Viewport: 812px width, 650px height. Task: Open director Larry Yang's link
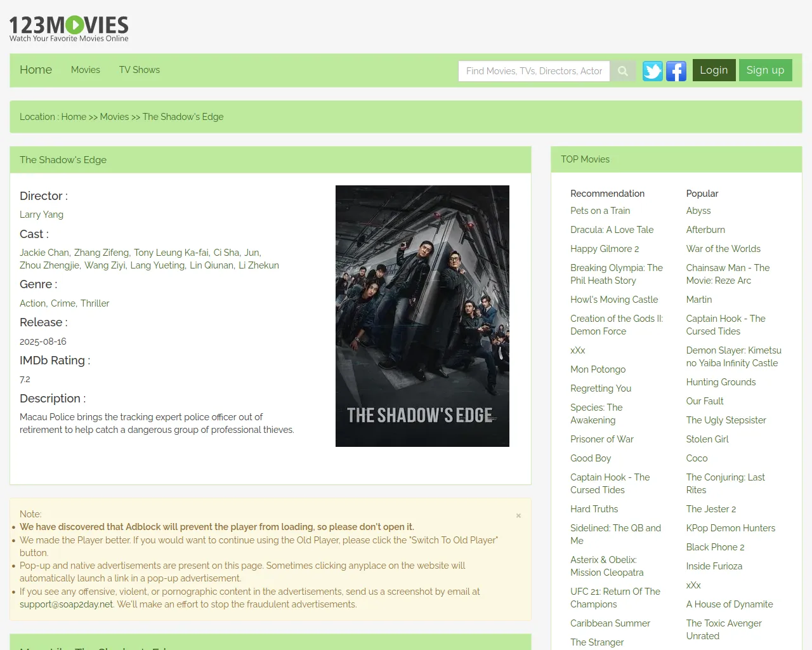(x=41, y=215)
